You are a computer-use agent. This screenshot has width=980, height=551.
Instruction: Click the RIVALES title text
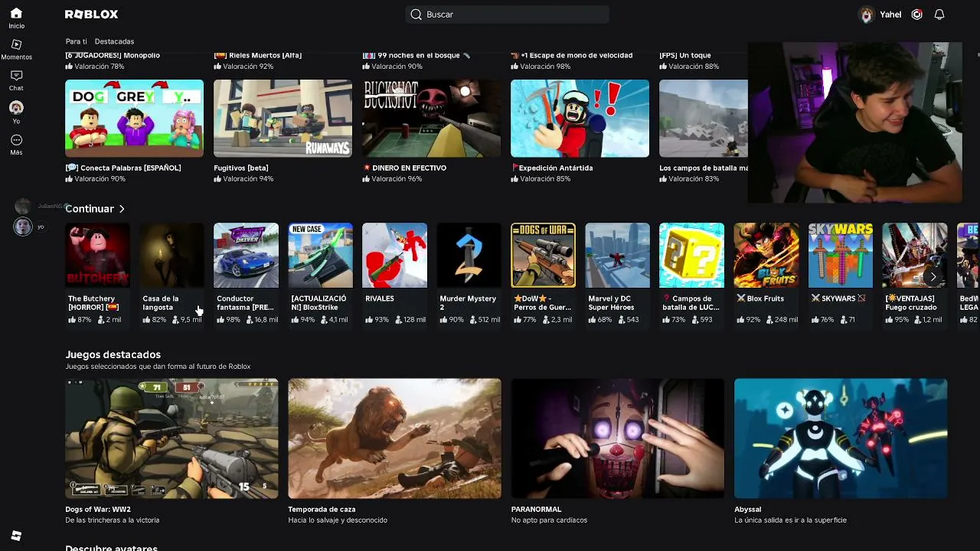coord(380,298)
